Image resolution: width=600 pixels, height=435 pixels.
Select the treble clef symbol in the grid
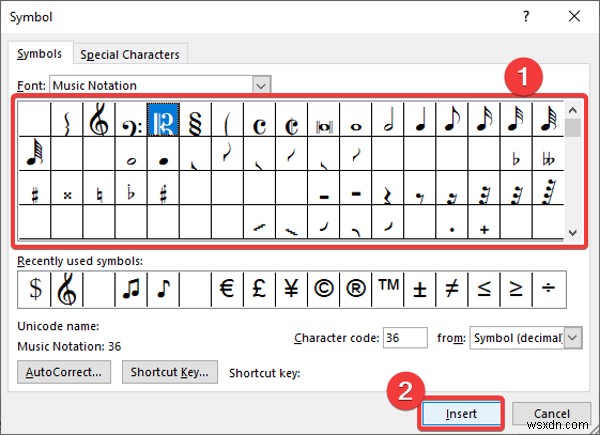click(99, 119)
